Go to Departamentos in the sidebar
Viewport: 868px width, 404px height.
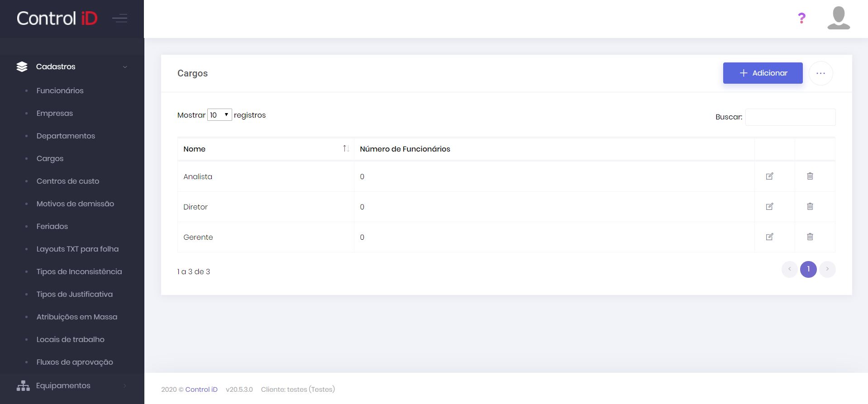(x=66, y=136)
